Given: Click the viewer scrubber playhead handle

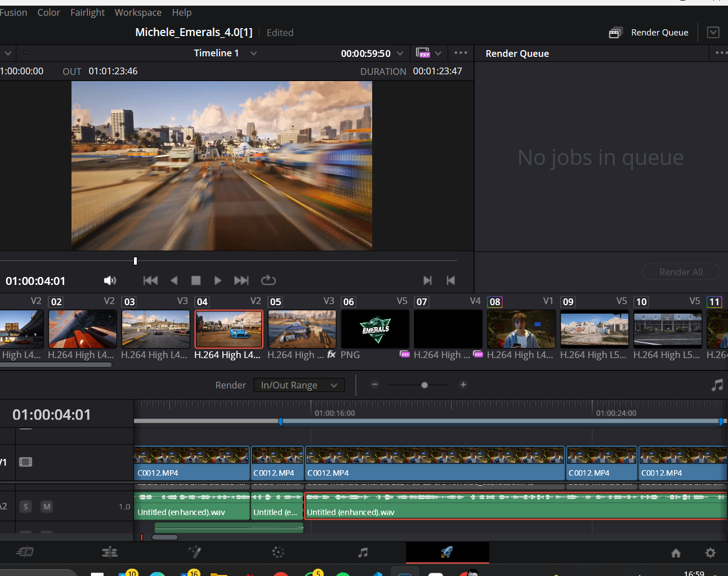Looking at the screenshot, I should coord(135,261).
